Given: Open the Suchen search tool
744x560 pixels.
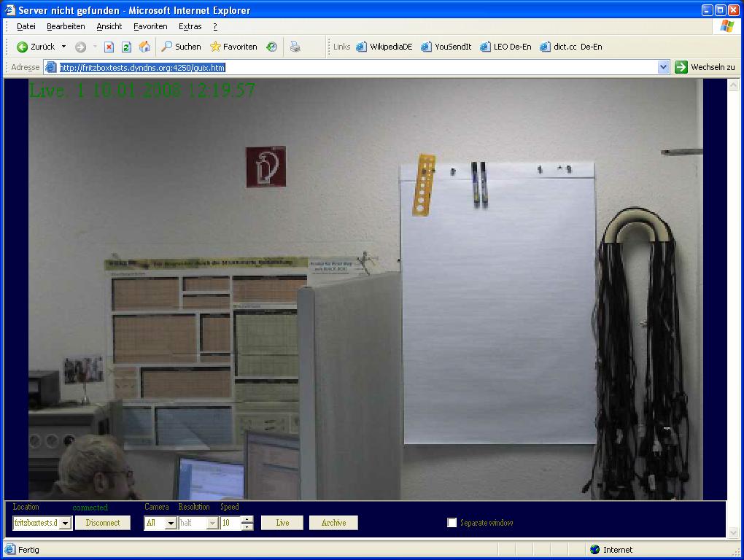Looking at the screenshot, I should [x=181, y=47].
